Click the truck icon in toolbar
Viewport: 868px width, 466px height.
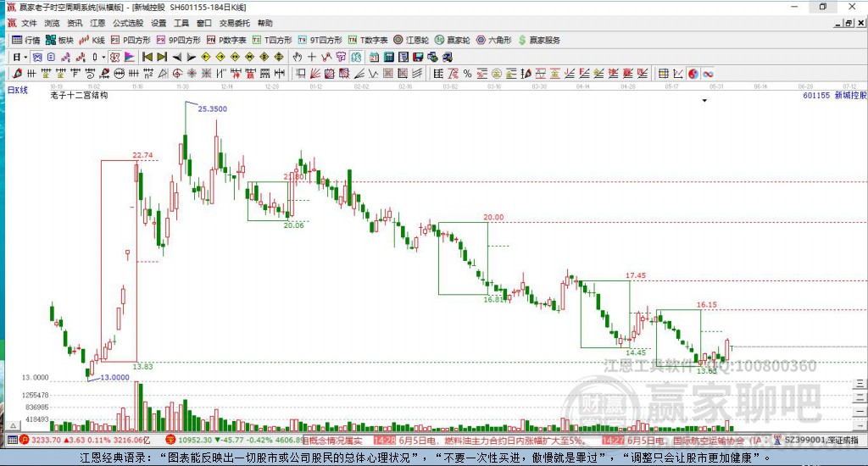tap(448, 57)
